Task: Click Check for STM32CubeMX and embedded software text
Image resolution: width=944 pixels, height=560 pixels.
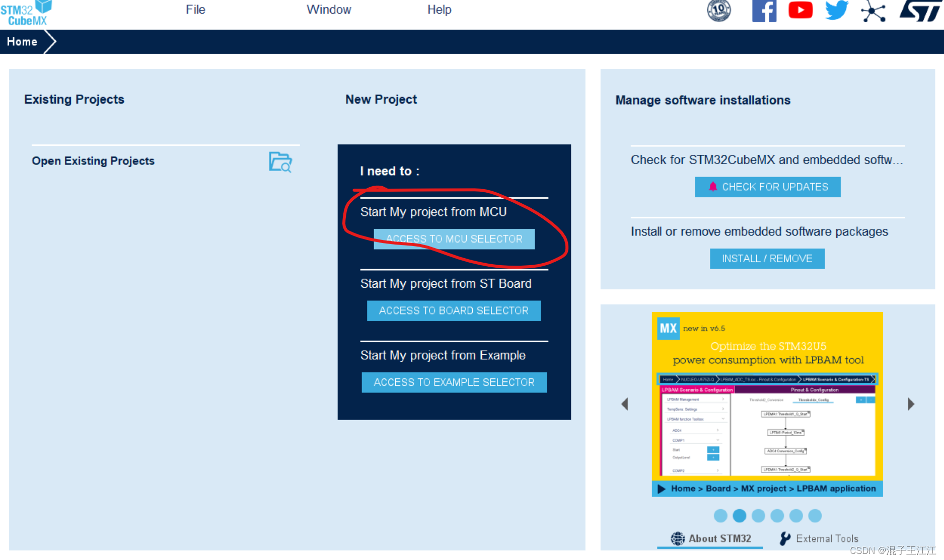Action: pos(767,160)
